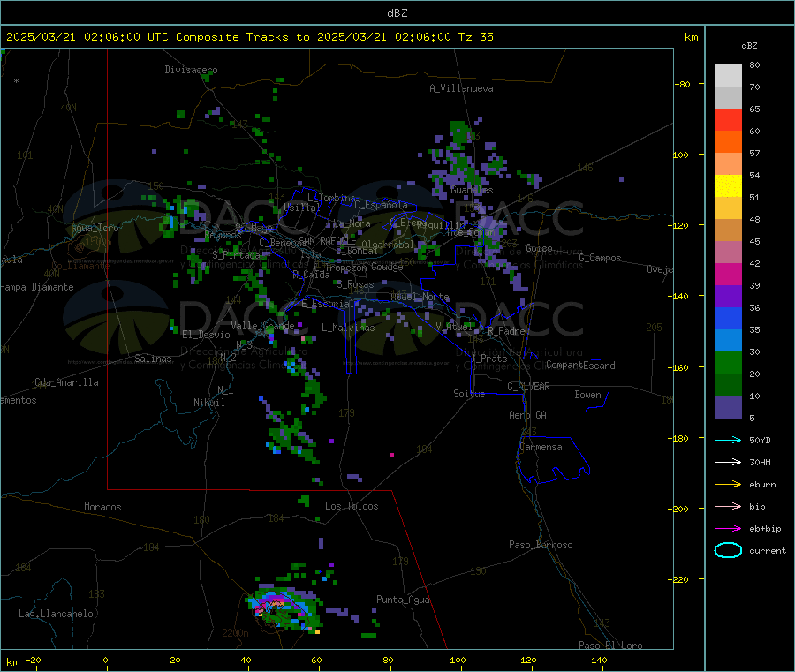795x672 pixels.
Task: Click the A_Villanueva map label
Action: 461,88
